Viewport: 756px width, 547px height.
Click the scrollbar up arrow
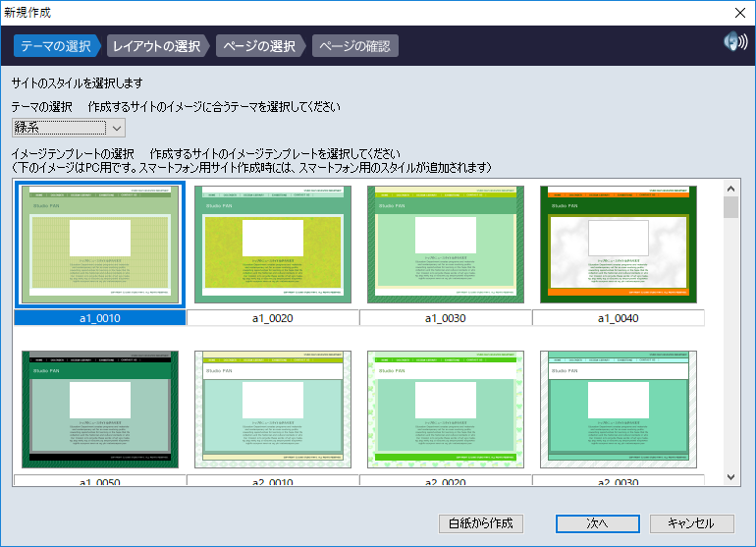(730, 189)
